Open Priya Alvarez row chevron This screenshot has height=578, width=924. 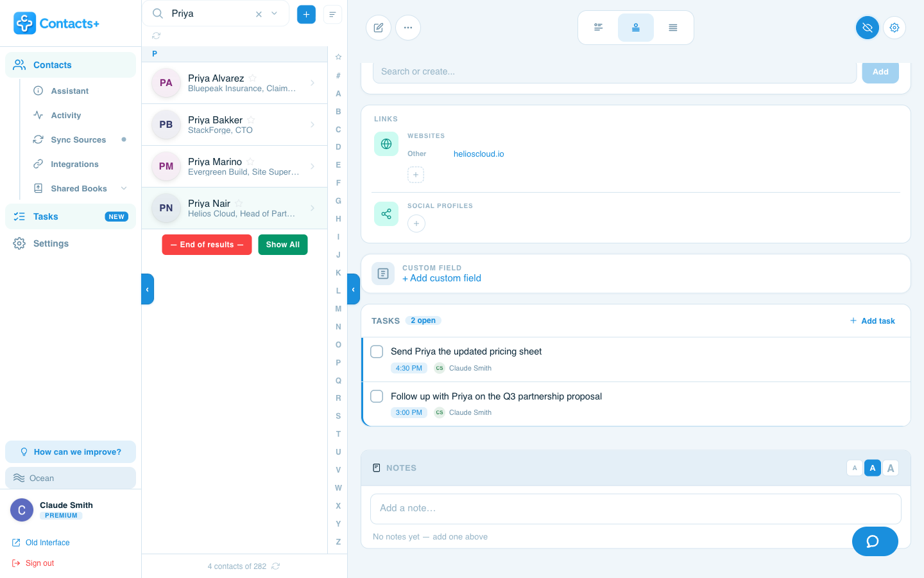coord(312,83)
